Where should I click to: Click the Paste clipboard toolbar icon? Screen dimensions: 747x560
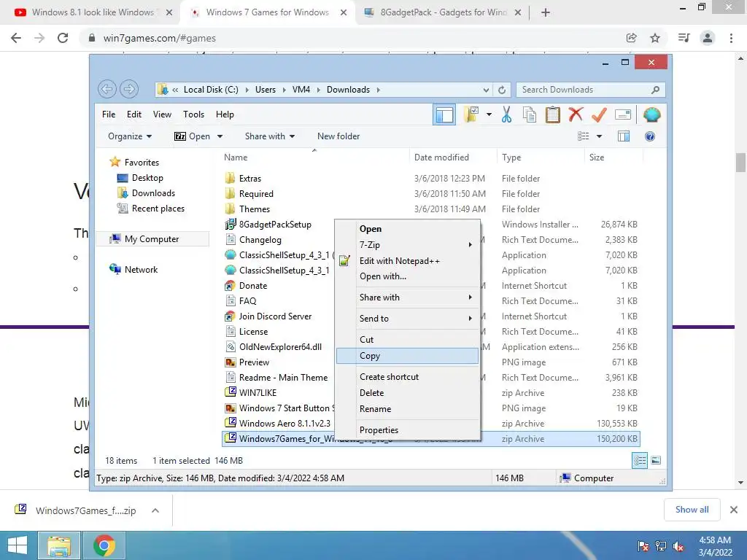tap(553, 114)
